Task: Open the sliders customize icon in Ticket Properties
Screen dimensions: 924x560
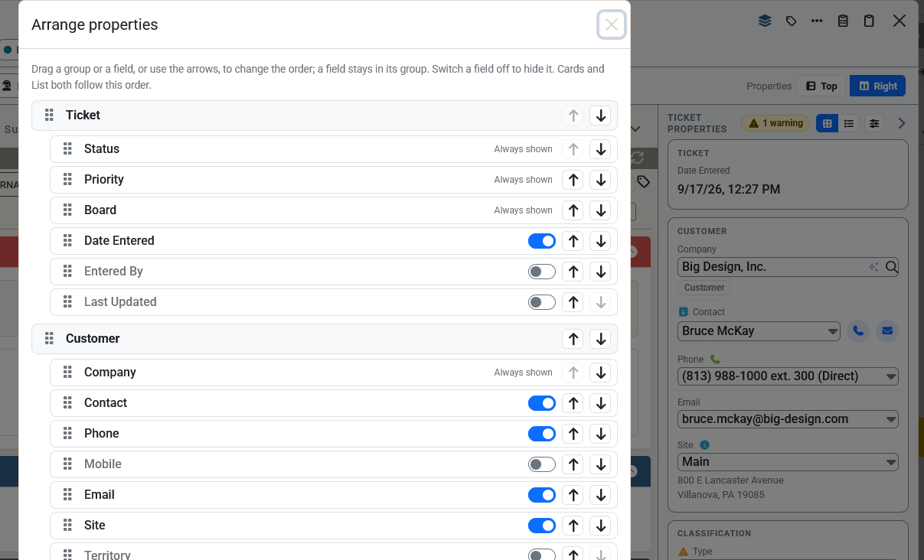Action: tap(874, 123)
